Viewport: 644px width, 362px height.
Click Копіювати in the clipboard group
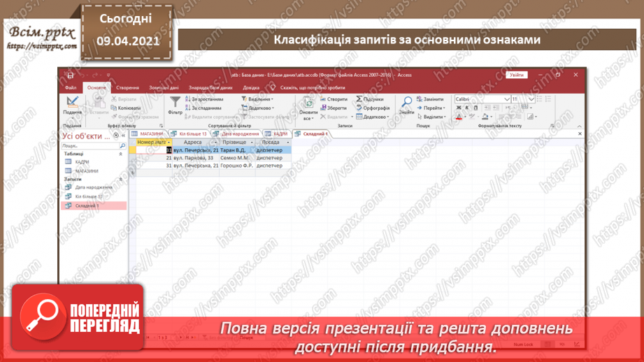coord(126,108)
